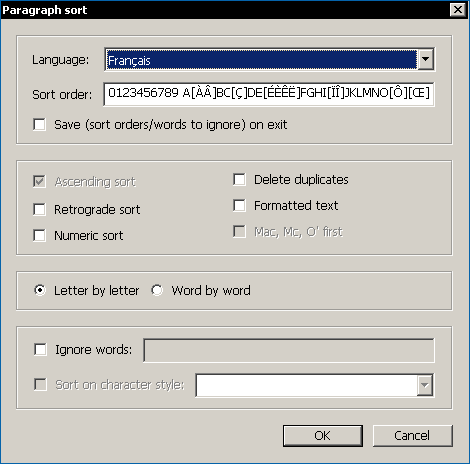Image resolution: width=470 pixels, height=464 pixels.
Task: Click into the Sort order text field
Action: tap(269, 94)
